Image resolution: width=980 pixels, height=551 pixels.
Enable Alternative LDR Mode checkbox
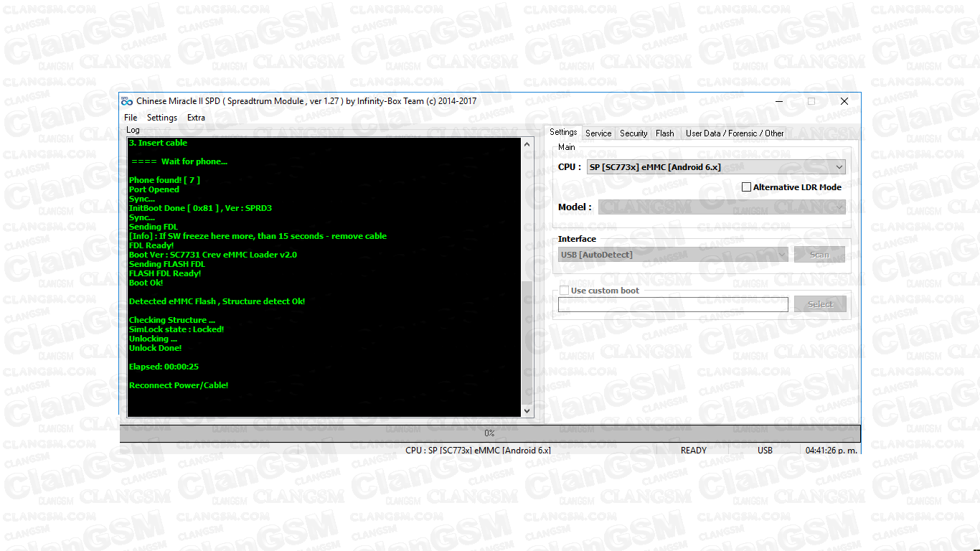[x=746, y=187]
